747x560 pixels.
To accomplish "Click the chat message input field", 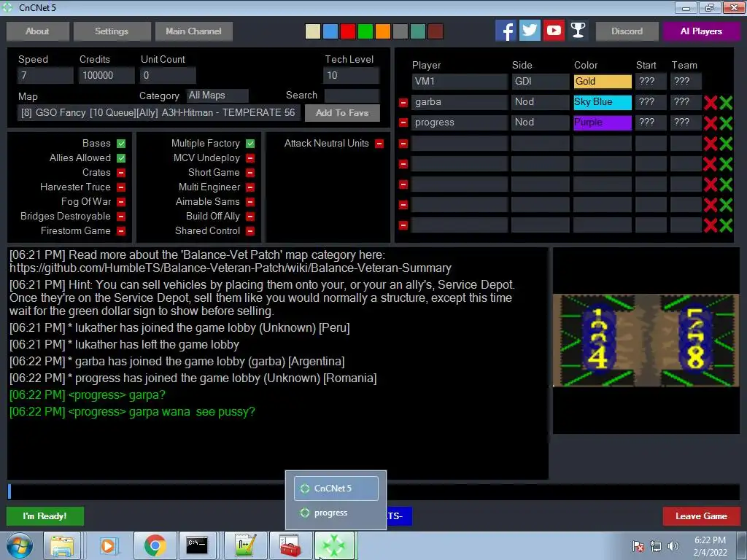I will click(373, 492).
